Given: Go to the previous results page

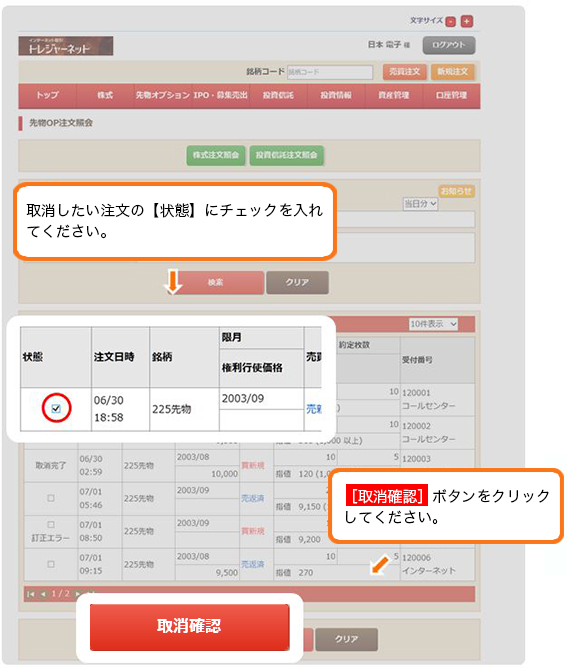Looking at the screenshot, I should pos(43,594).
